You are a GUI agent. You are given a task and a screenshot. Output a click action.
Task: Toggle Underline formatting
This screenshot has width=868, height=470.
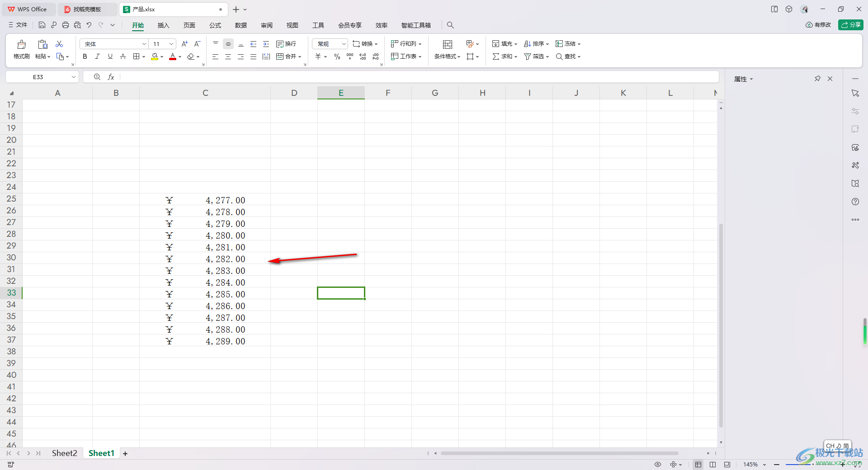[110, 56]
